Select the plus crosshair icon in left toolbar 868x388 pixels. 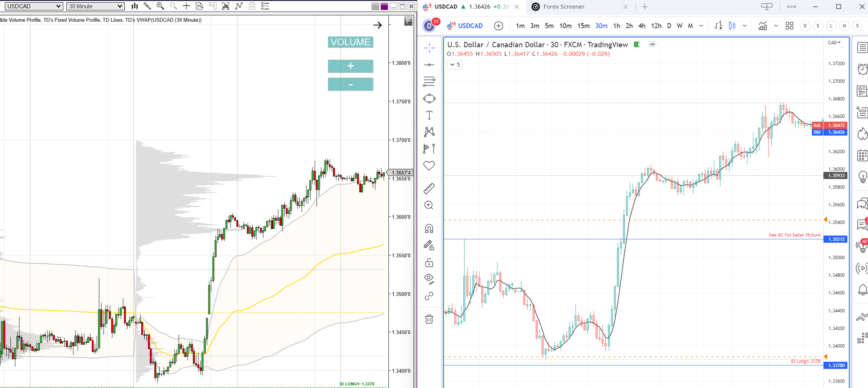(186, 6)
